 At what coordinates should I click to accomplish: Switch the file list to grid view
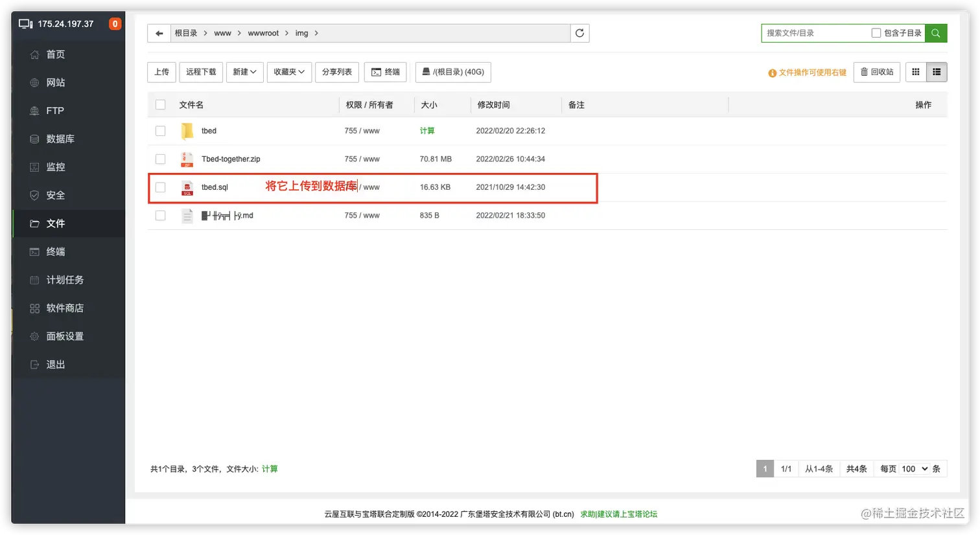915,72
